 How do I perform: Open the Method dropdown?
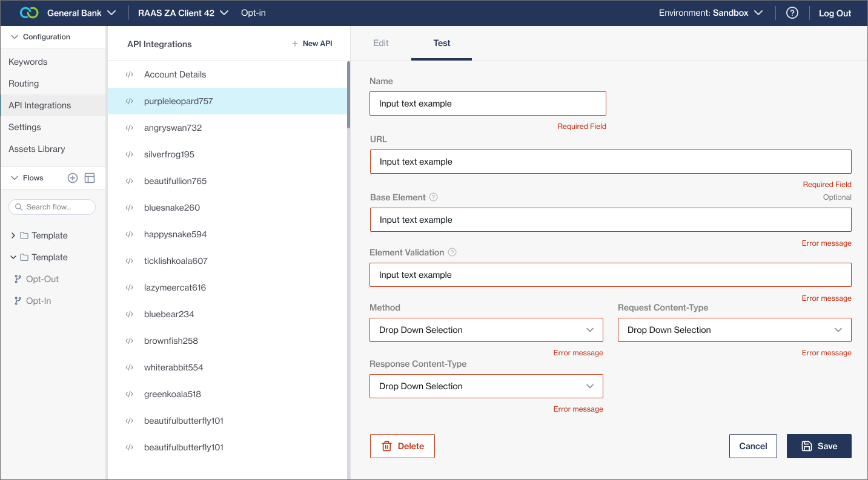[486, 330]
